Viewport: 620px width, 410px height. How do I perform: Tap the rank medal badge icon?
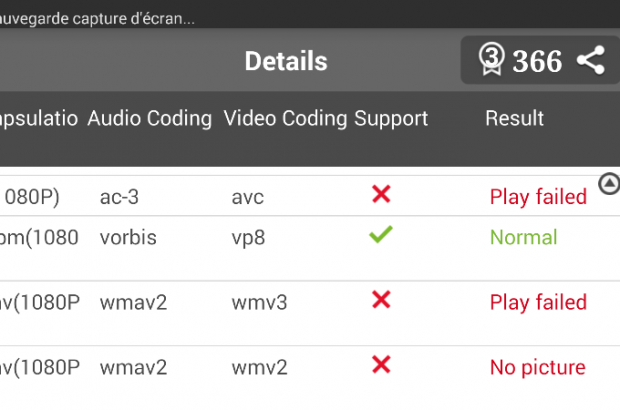click(x=490, y=60)
